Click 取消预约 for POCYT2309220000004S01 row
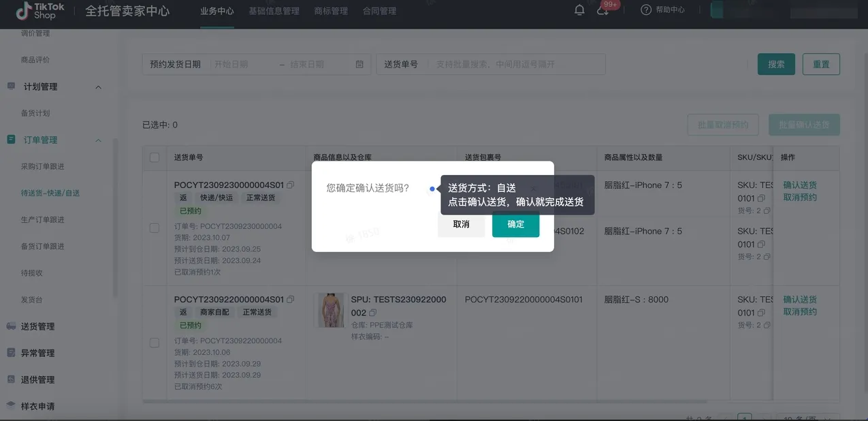 click(x=800, y=312)
